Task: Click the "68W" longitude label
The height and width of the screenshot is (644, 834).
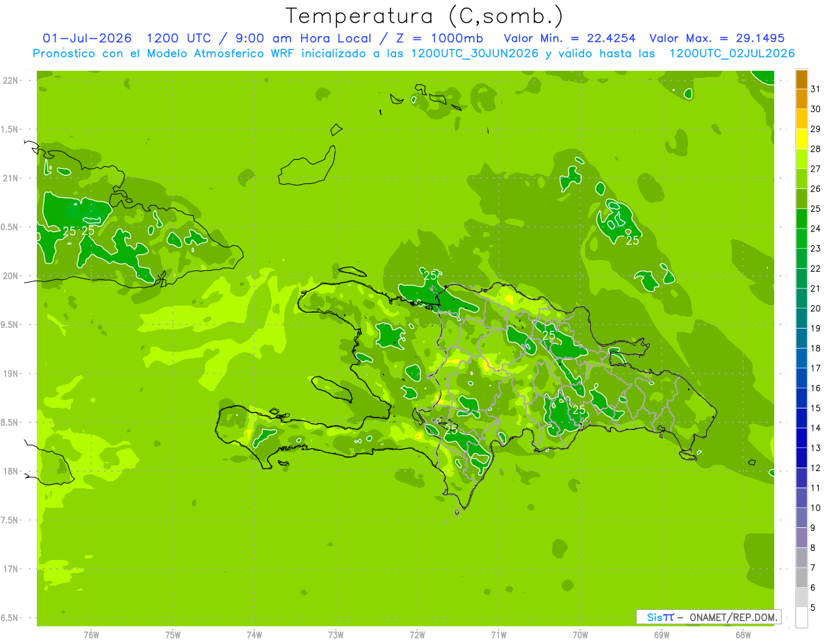Action: 743,635
